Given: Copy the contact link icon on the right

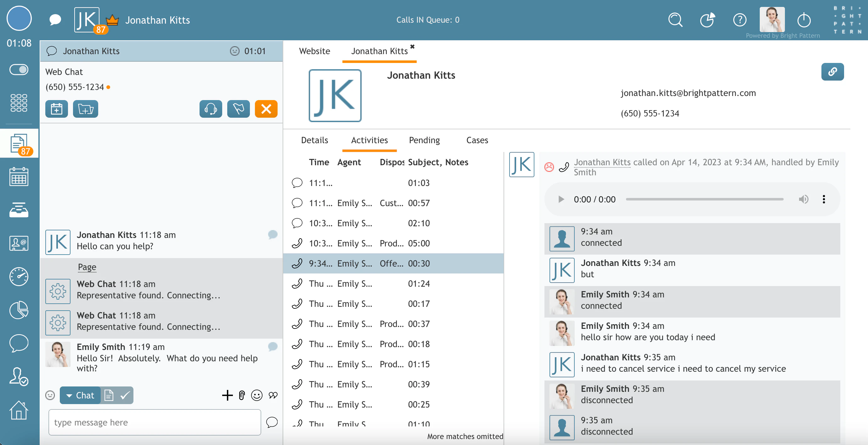Looking at the screenshot, I should (833, 72).
